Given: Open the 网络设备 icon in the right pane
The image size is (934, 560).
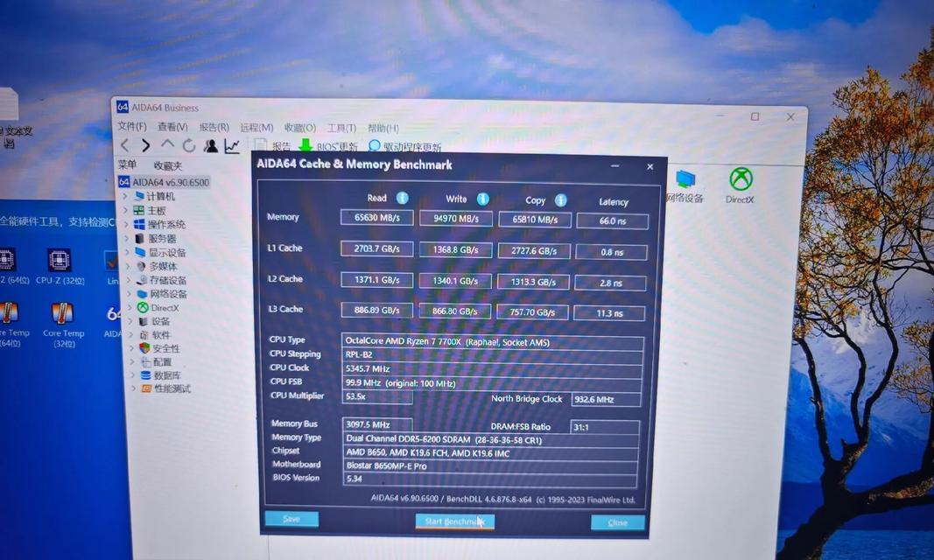Looking at the screenshot, I should 685,185.
